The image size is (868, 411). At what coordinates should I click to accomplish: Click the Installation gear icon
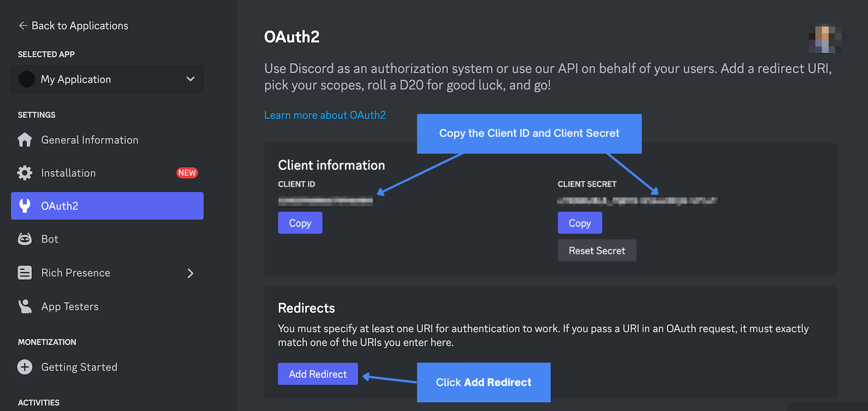click(24, 173)
